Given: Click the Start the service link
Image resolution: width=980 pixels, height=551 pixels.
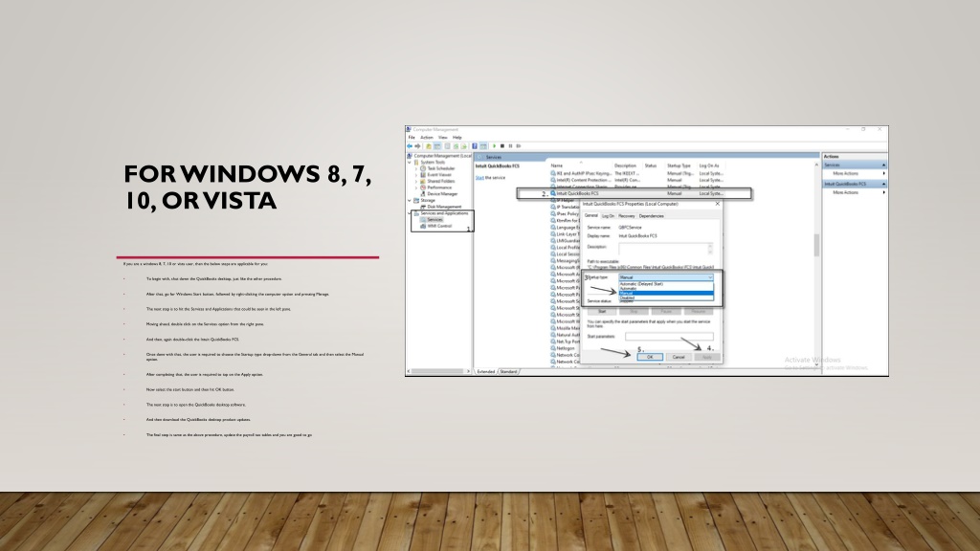Looking at the screenshot, I should point(480,178).
